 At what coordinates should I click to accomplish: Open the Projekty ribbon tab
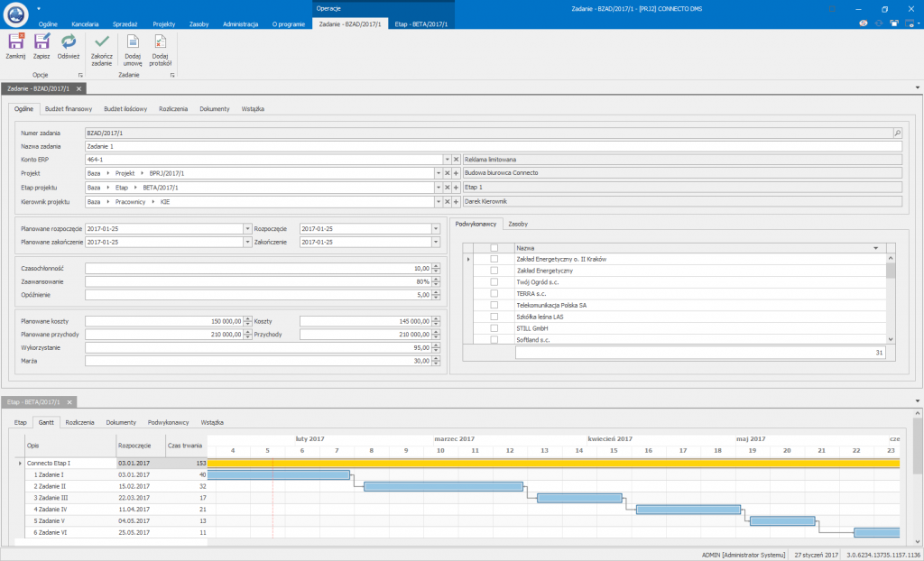164,24
